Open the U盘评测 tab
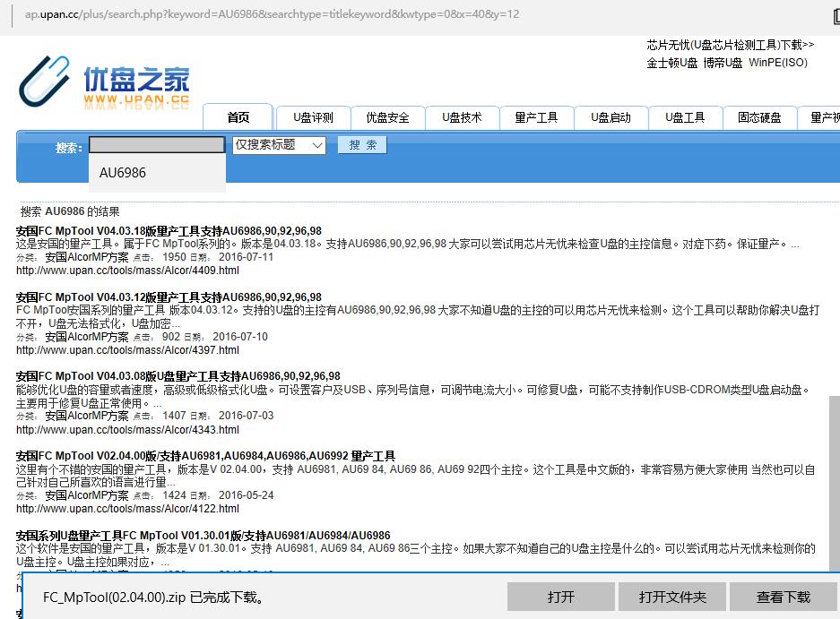This screenshot has width=840, height=619. pyautogui.click(x=312, y=116)
